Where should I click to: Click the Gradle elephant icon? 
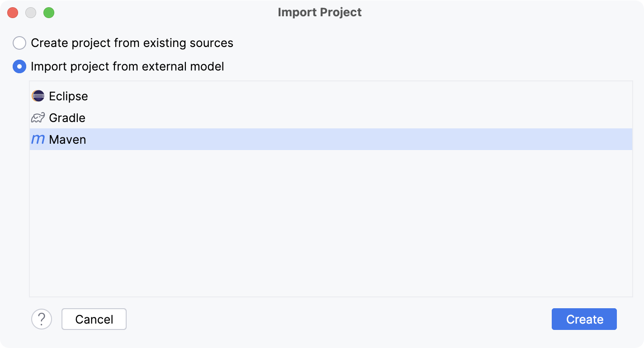[38, 118]
